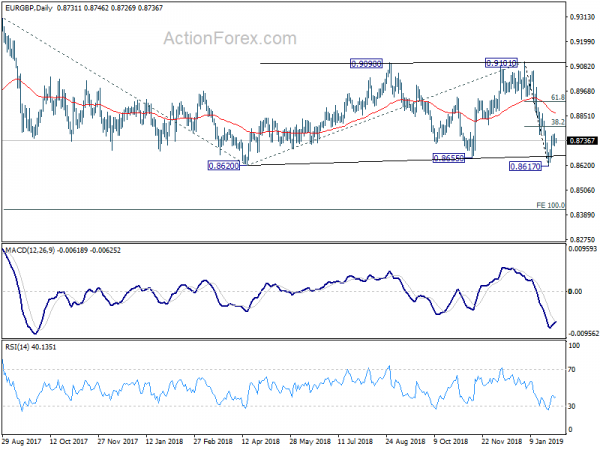Screen dimensions: 600x450
Task: Click the 22 Nov 2018 date label
Action: click(x=501, y=442)
